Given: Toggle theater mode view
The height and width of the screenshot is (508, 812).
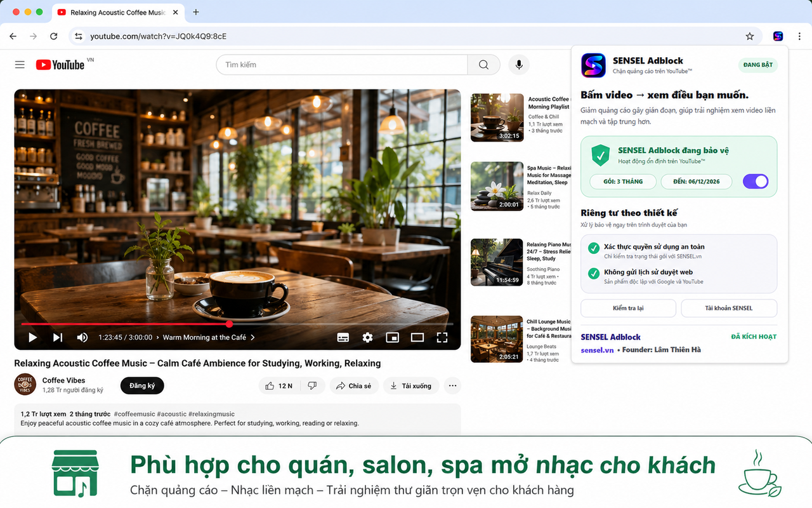Looking at the screenshot, I should [x=417, y=337].
